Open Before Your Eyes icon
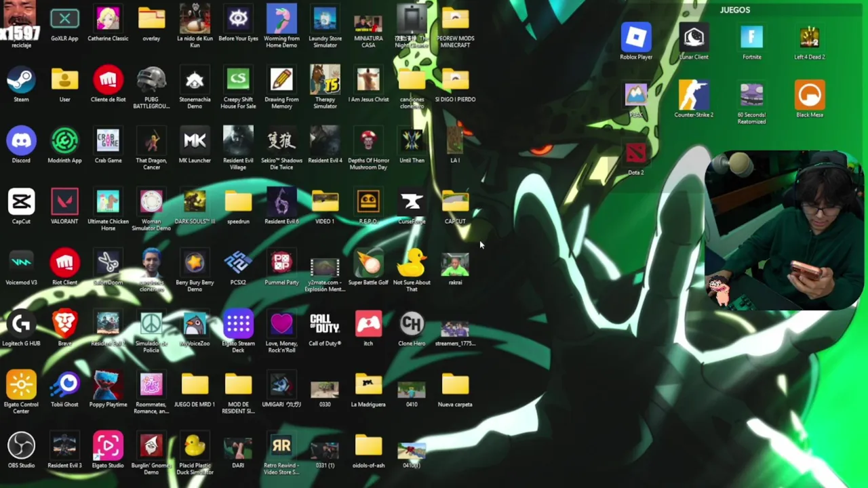 pos(238,19)
